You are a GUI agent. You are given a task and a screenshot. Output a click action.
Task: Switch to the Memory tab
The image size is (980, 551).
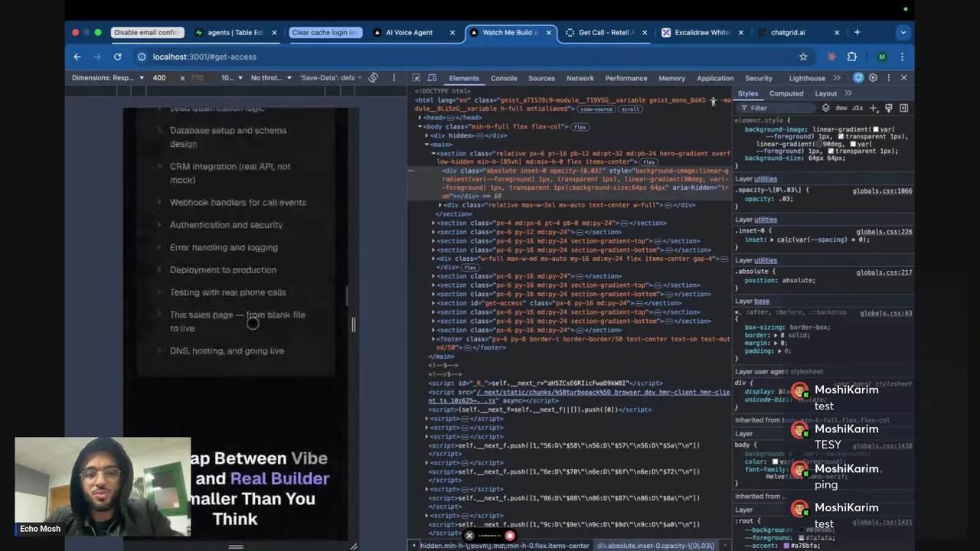coord(671,78)
